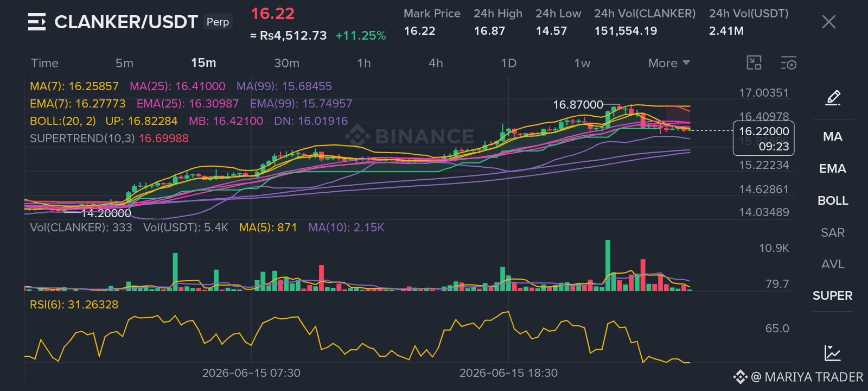
Task: Click the 14.03489 price axis label
Action: [x=764, y=212]
